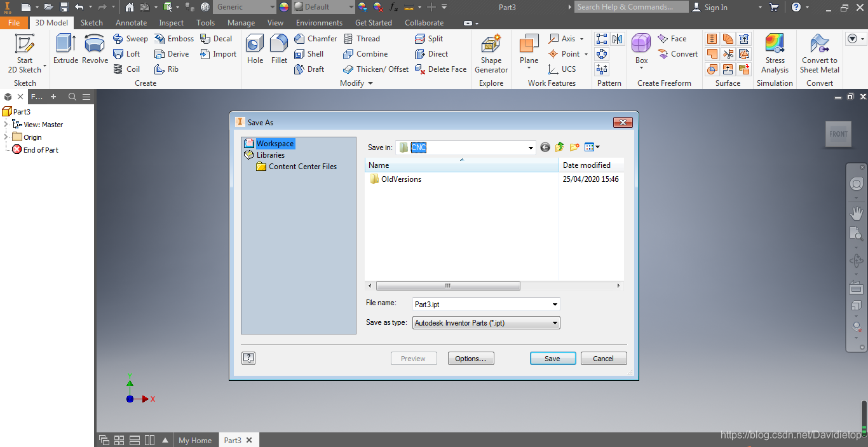Select the Hole tool
The height and width of the screenshot is (447, 868).
[x=255, y=50]
